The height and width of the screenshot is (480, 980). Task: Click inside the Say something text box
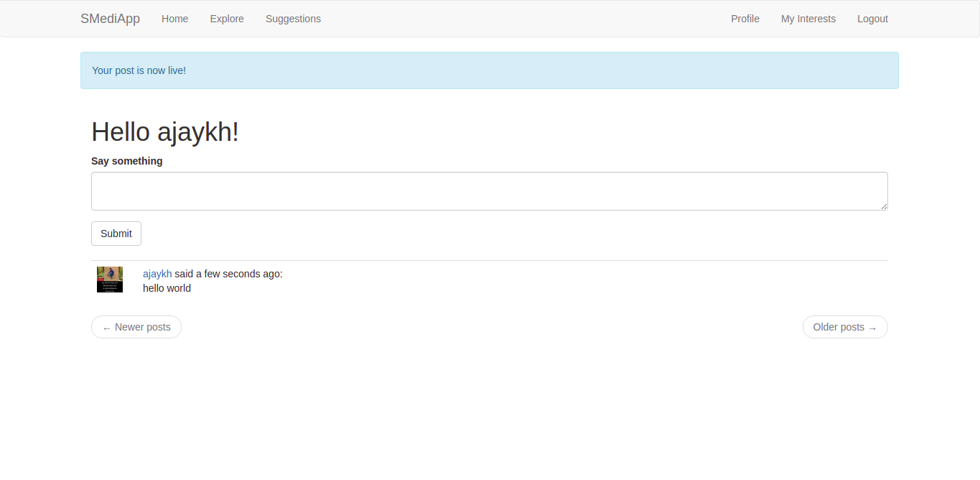[x=489, y=190]
